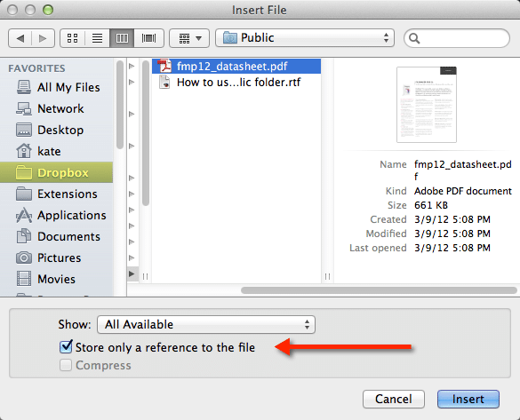This screenshot has width=520, height=420.
Task: Open the Show All Available dropdown
Action: tap(206, 324)
